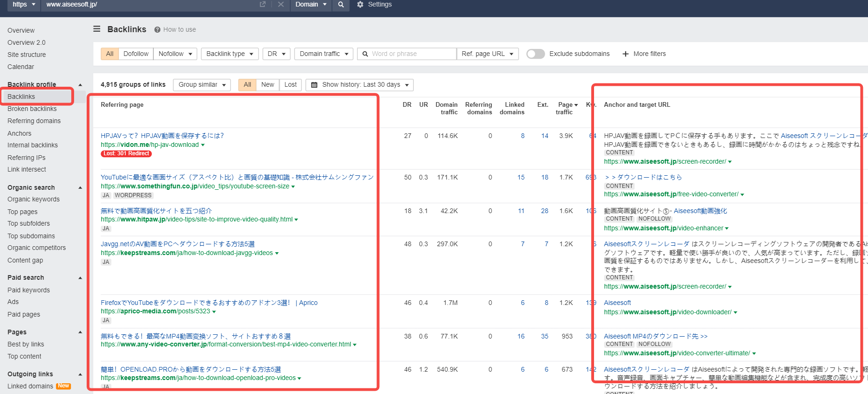Open Top pages in sidebar
868x394 pixels.
22,212
